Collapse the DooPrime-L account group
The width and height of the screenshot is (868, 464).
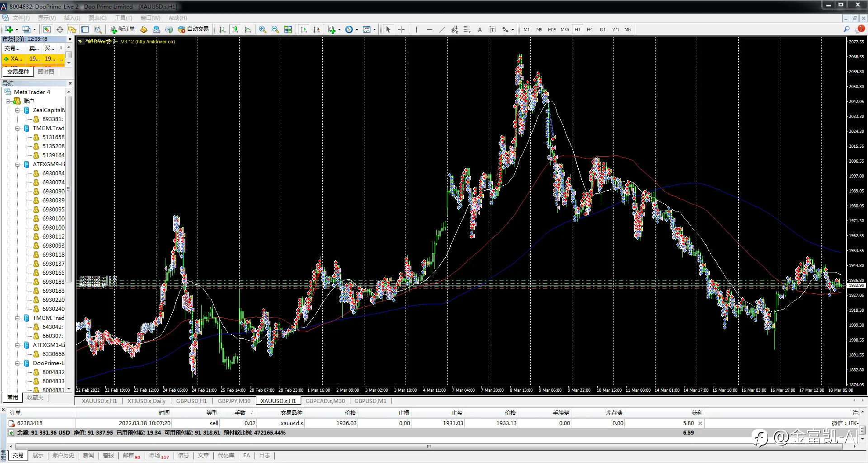coord(17,363)
